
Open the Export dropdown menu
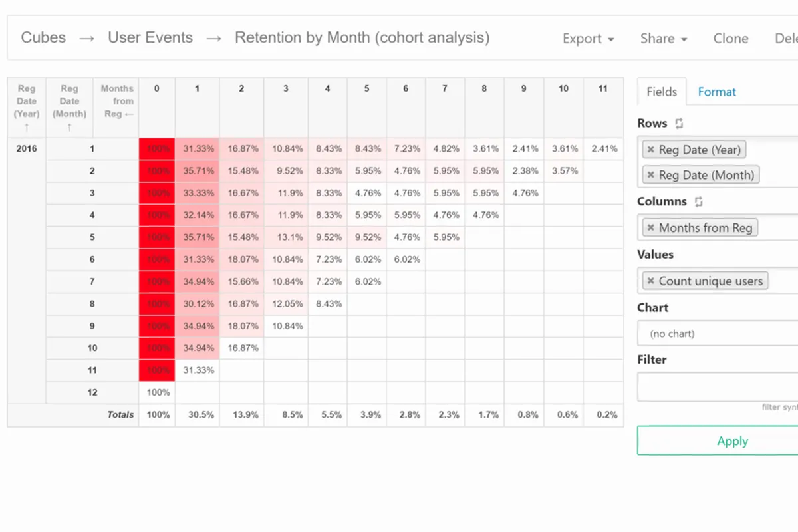click(588, 39)
